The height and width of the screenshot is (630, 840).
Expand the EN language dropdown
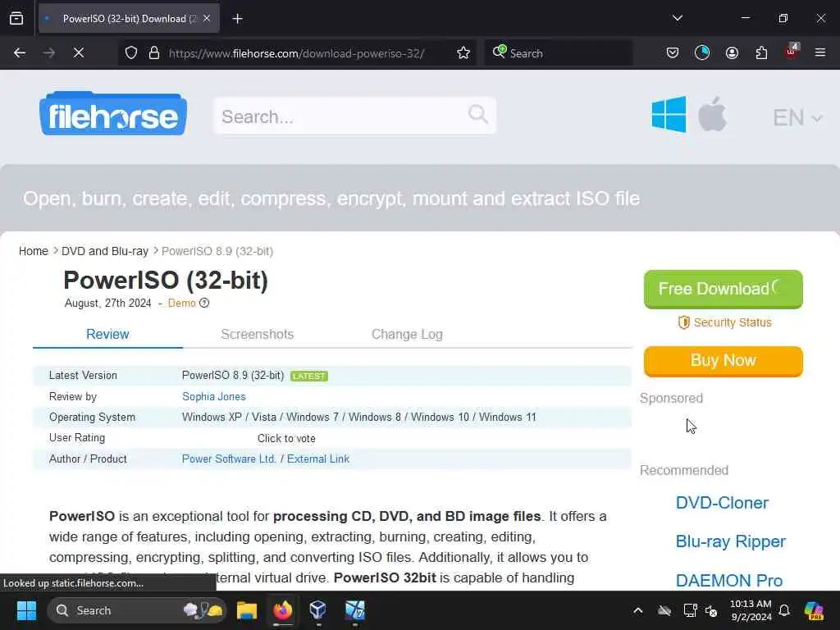[797, 117]
